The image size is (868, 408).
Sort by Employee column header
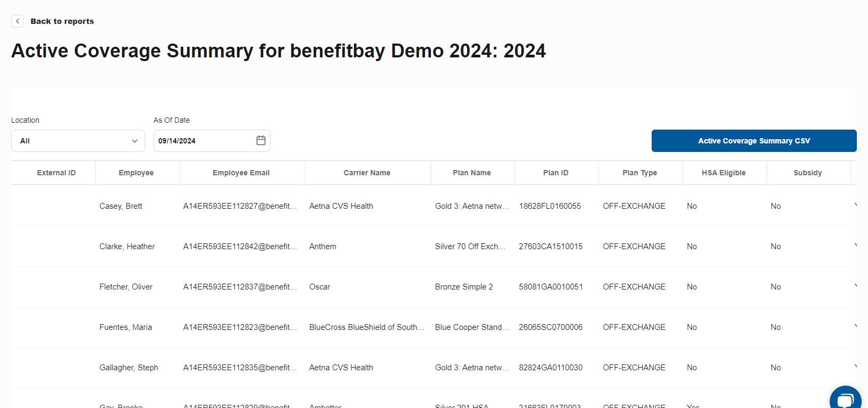(x=136, y=173)
